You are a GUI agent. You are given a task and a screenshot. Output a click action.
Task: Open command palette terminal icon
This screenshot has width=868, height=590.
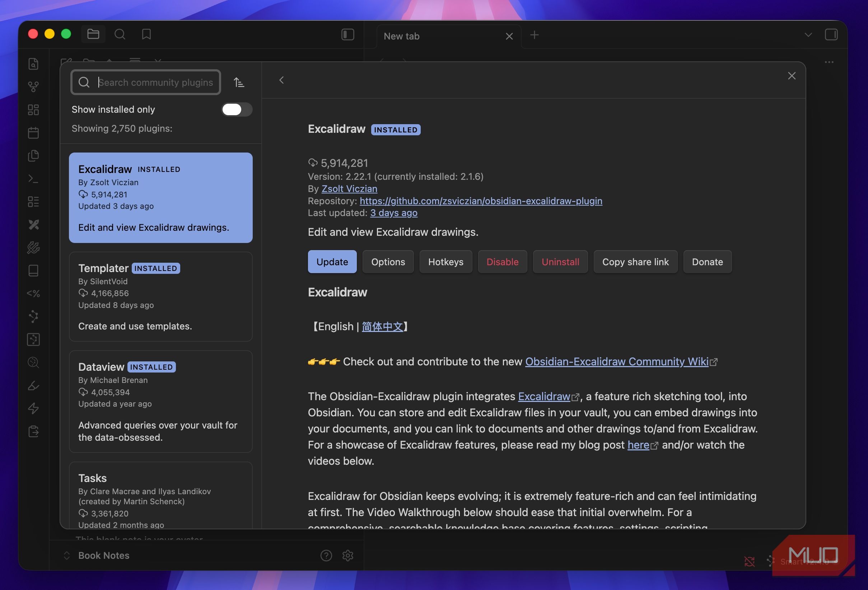pyautogui.click(x=34, y=179)
